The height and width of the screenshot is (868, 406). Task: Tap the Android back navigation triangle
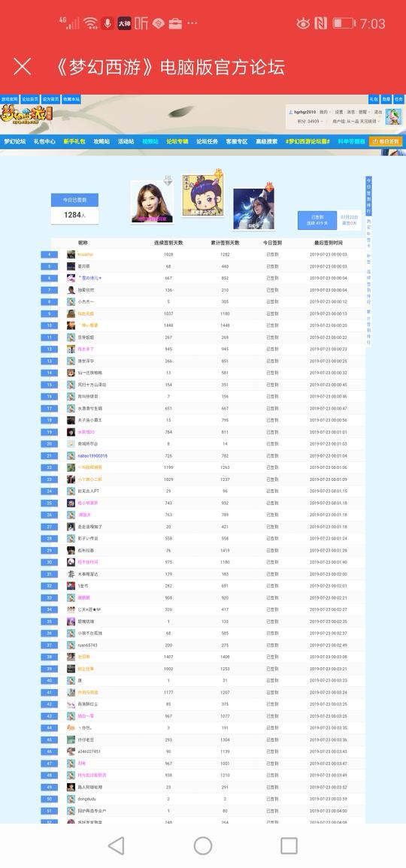116,845
